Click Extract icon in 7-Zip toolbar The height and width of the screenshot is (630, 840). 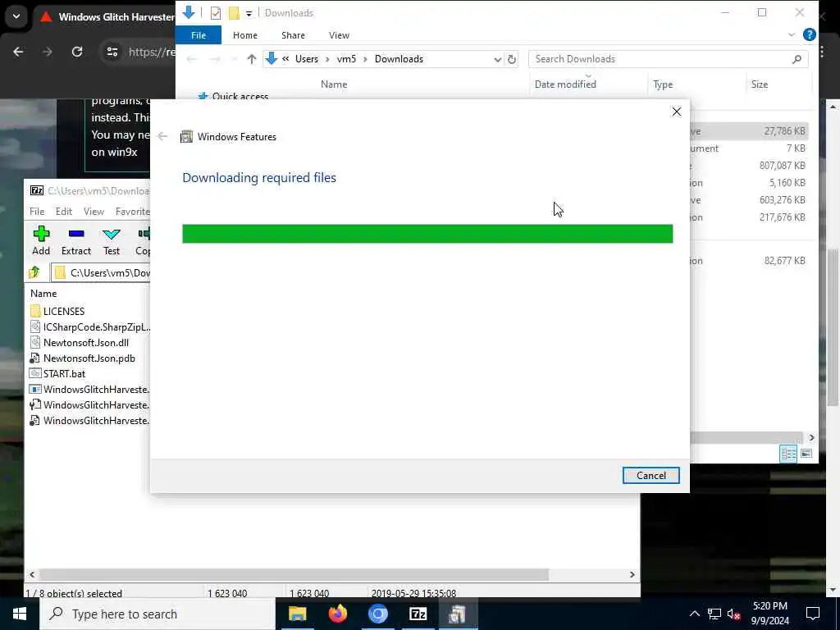pos(76,240)
